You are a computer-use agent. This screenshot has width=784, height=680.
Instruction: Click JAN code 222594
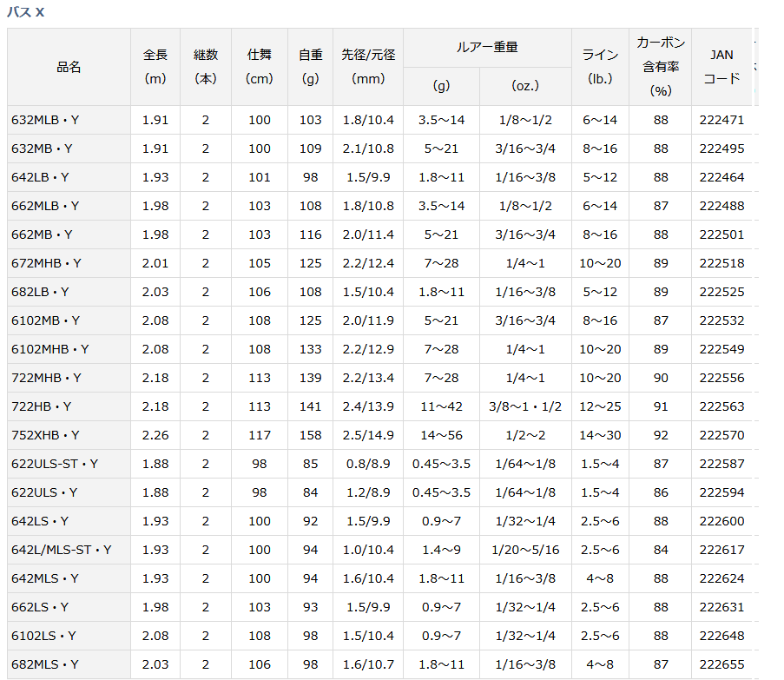click(x=722, y=492)
